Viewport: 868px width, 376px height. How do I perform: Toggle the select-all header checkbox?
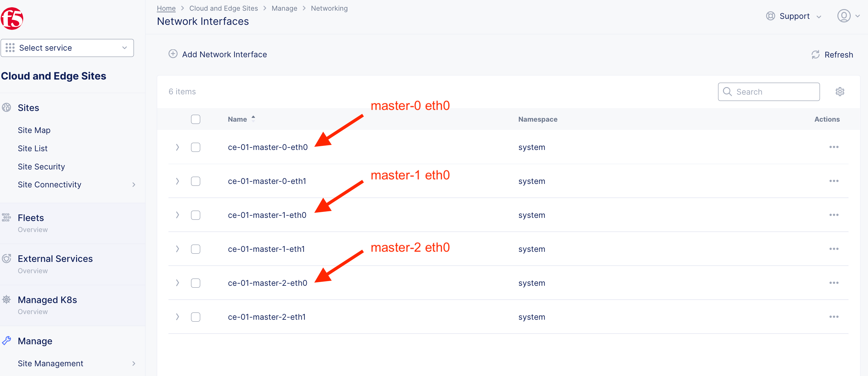coord(195,119)
